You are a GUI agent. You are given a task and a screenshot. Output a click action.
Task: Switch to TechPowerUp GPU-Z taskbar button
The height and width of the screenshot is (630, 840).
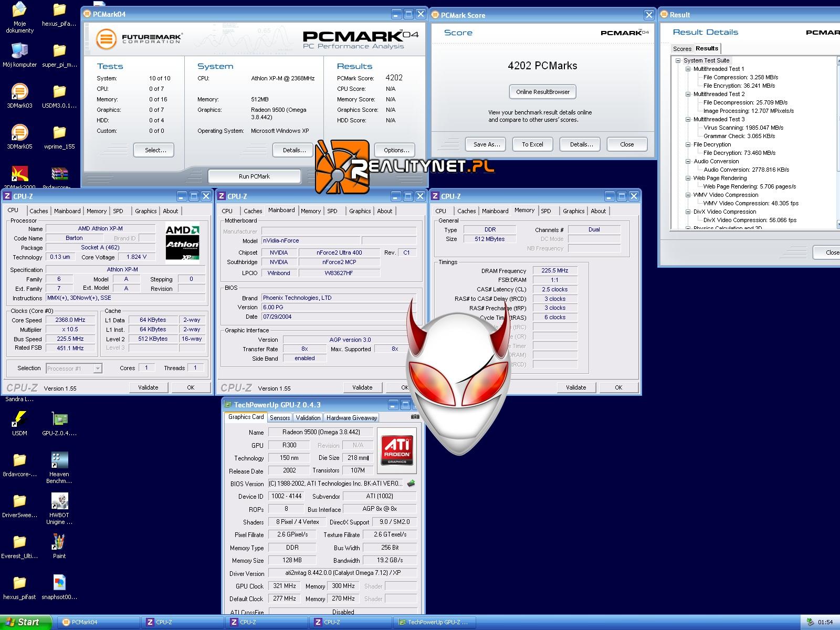(434, 622)
